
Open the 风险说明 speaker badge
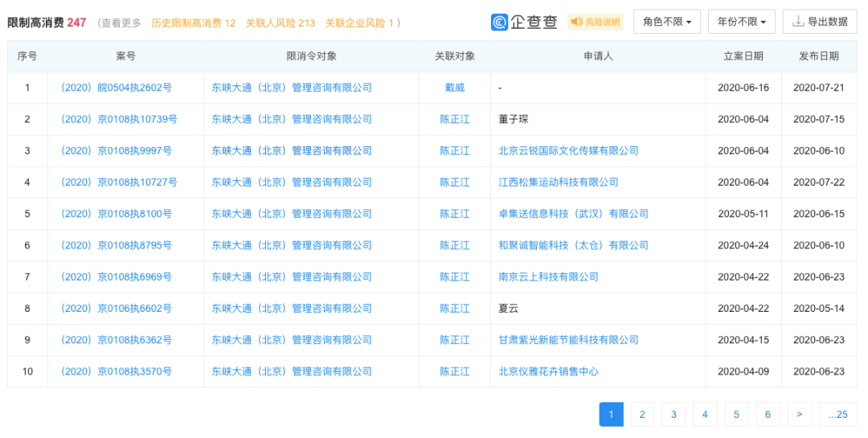click(595, 23)
